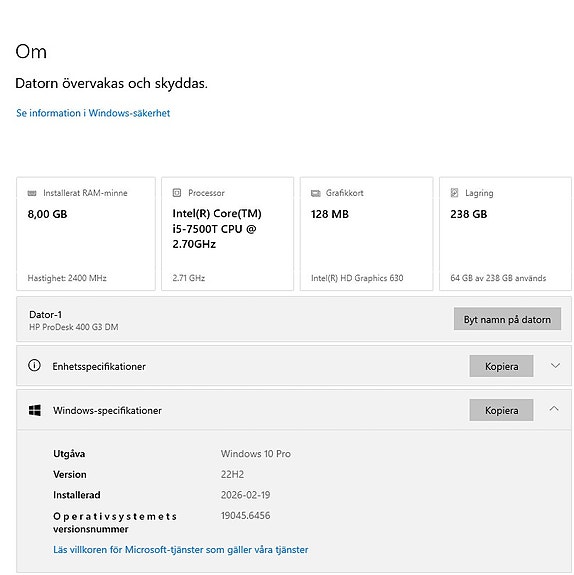Select the Processor info card
The width and height of the screenshot is (574, 575).
(x=227, y=234)
